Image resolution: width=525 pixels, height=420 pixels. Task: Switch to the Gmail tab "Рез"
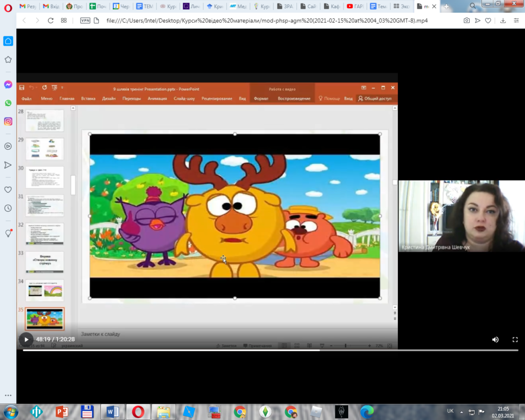[28, 6]
